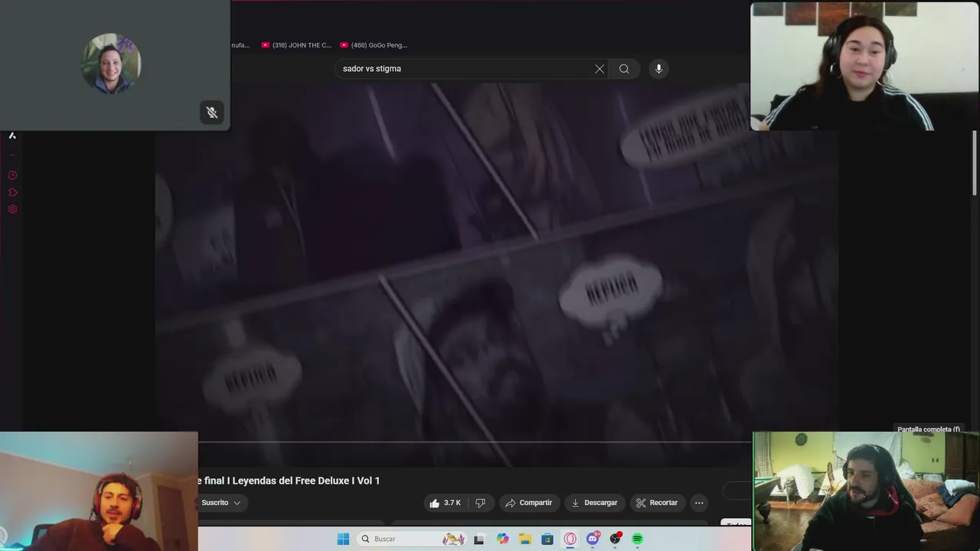Open Task View from the taskbar

coord(479,539)
